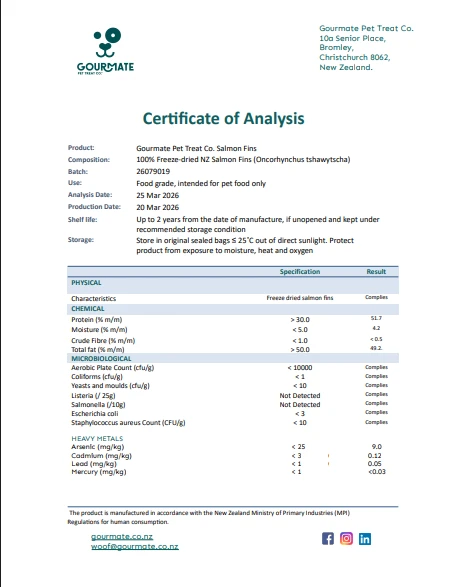
Task: Click the Characteristics row label
Action: 94,299
